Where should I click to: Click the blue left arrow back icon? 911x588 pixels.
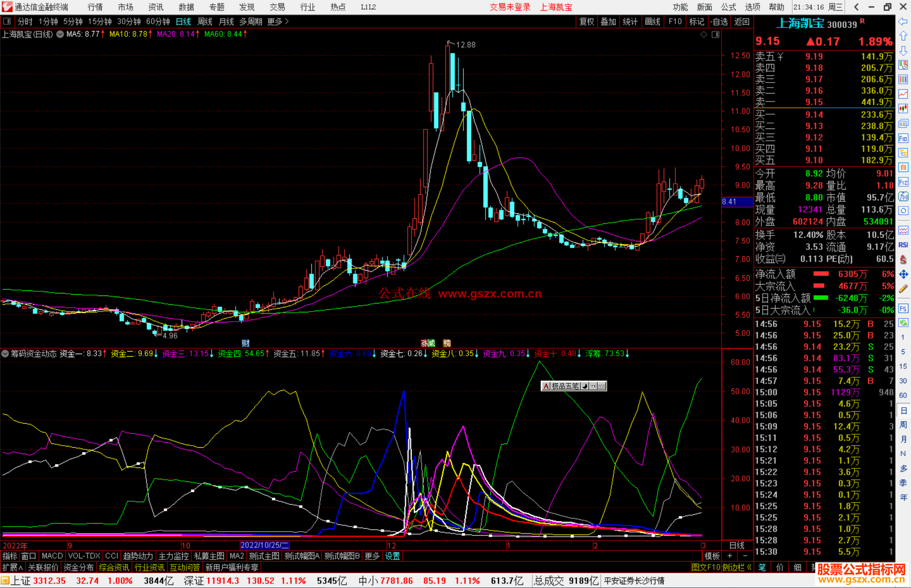tap(903, 21)
